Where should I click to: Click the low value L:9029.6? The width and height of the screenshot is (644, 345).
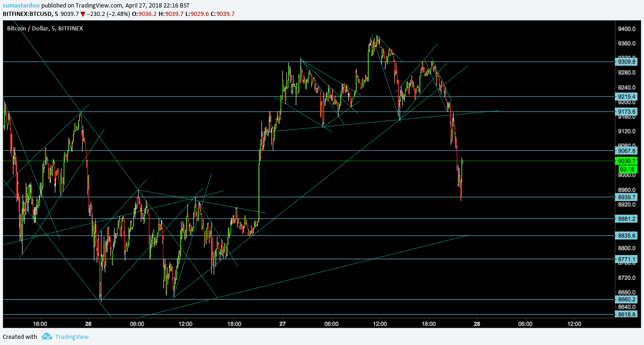(198, 14)
